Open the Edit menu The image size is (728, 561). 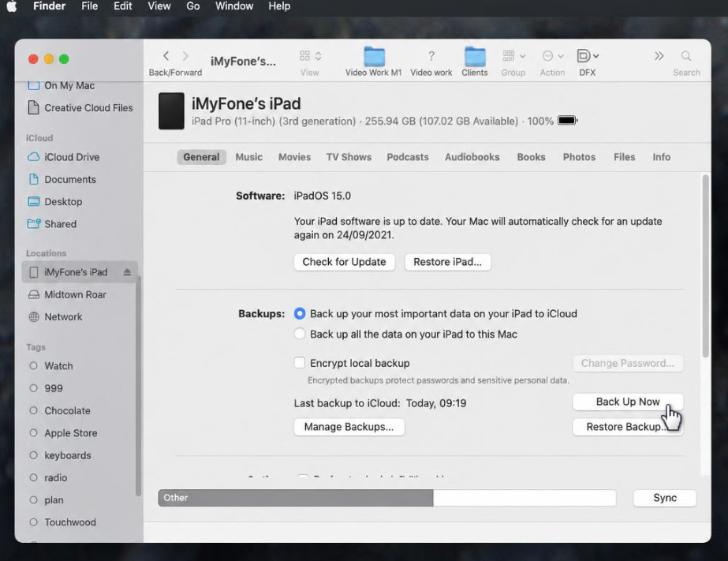pyautogui.click(x=122, y=6)
